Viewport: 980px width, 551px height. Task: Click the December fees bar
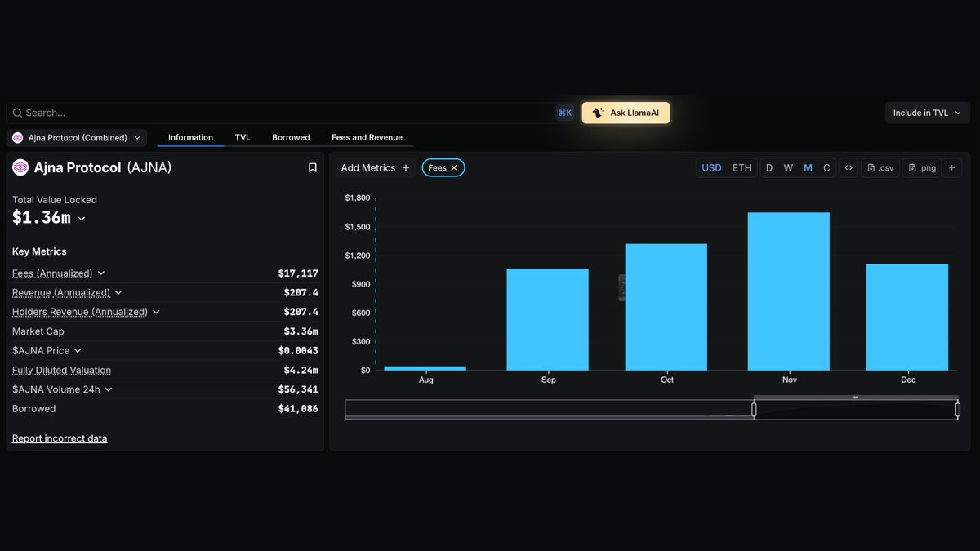coord(907,317)
